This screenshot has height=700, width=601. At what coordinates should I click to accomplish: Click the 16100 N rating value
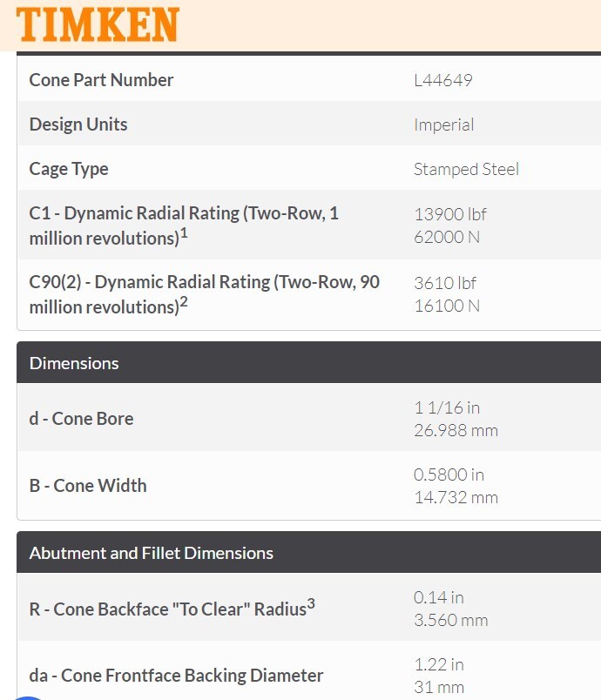[447, 306]
